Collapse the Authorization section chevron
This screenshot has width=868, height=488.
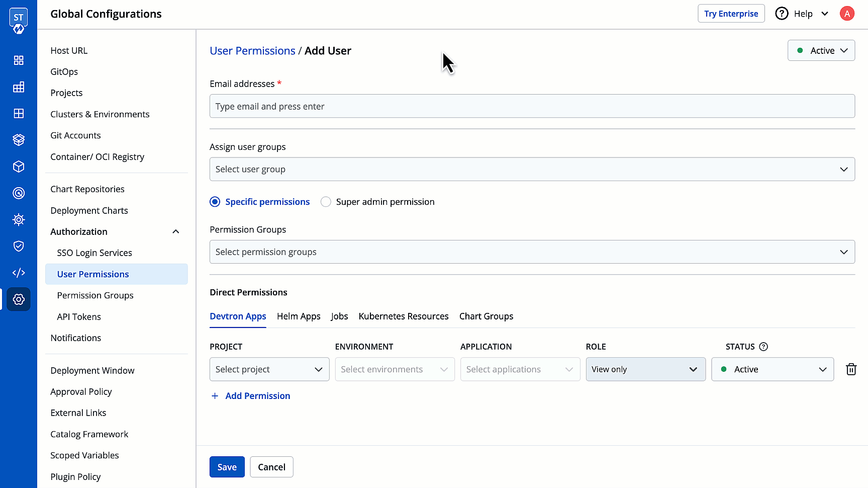(x=176, y=231)
